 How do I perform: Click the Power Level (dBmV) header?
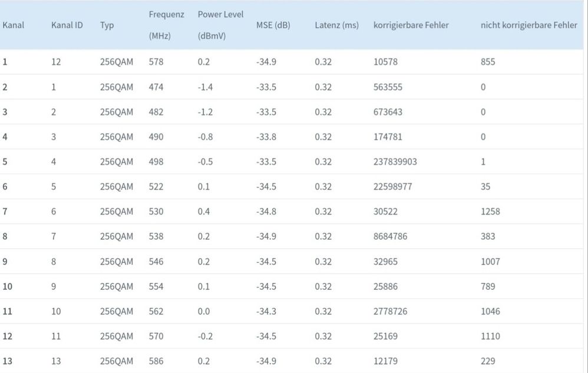click(220, 25)
